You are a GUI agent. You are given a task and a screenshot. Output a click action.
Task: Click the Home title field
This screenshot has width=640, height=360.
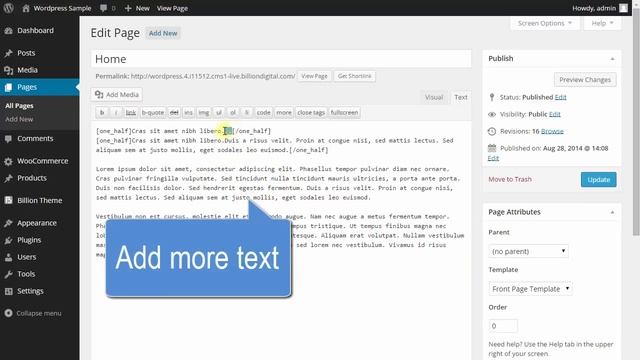[281, 59]
